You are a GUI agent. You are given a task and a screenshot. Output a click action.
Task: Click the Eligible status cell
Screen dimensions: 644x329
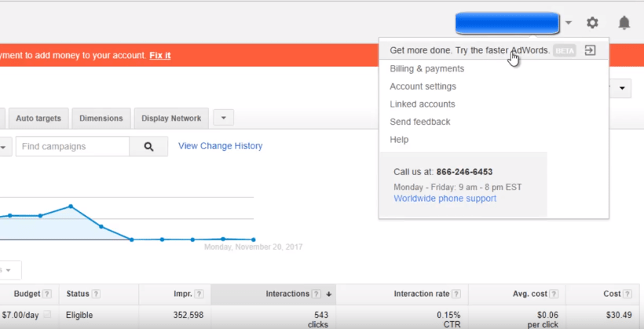point(79,315)
